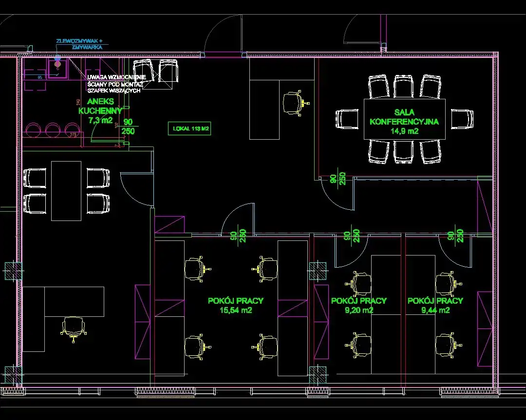Select upper-left yellow chair in 15,54 m2 room
The image size is (526, 420).
[197, 269]
